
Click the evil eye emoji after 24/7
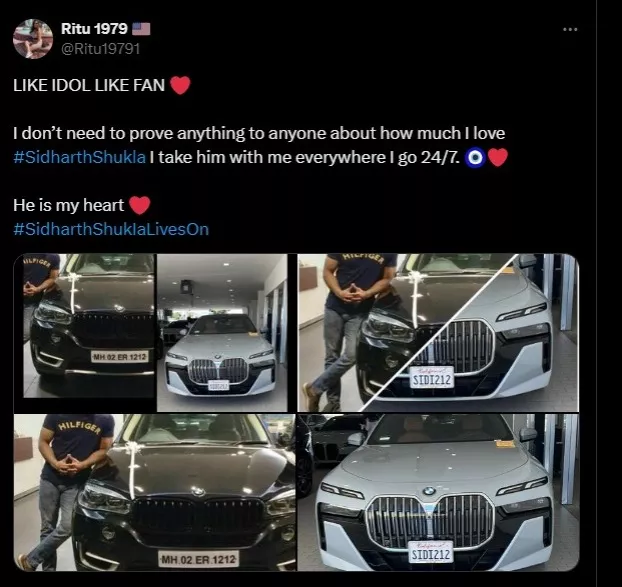point(477,158)
